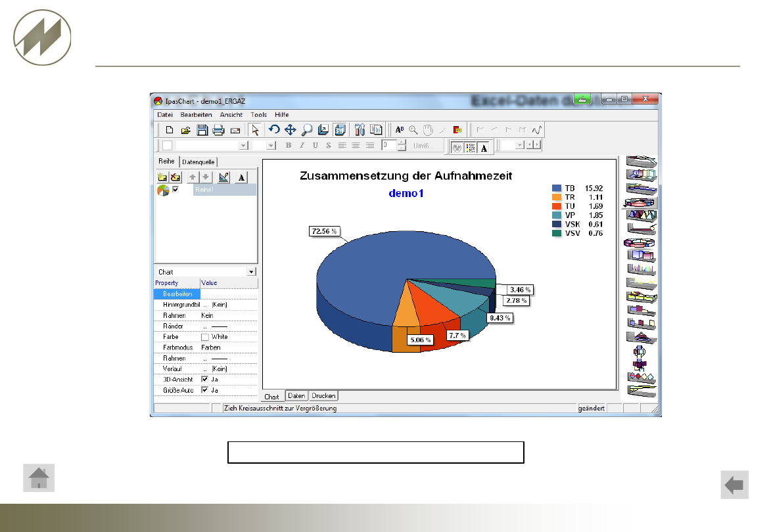This screenshot has height=532, width=769.
Task: Click the AB text annotation icon
Action: point(399,130)
